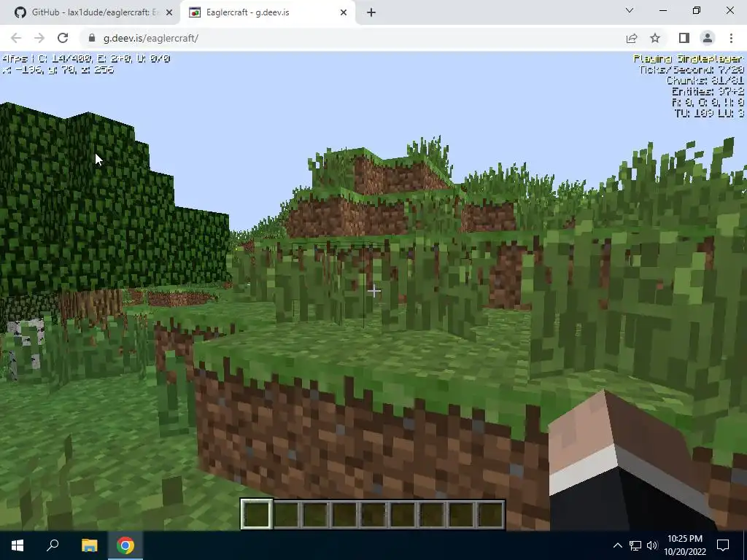The width and height of the screenshot is (747, 560).
Task: Select the first hotbar slot
Action: (257, 514)
